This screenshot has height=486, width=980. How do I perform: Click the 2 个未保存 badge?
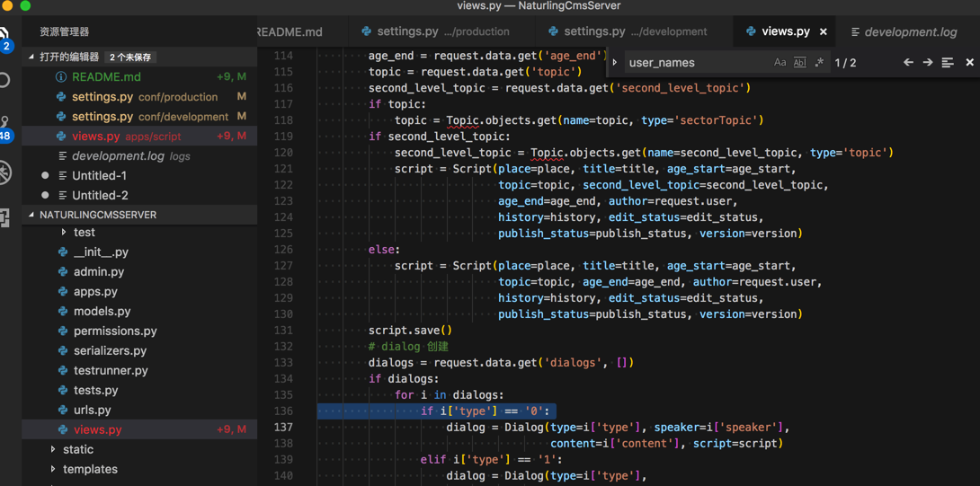point(130,57)
